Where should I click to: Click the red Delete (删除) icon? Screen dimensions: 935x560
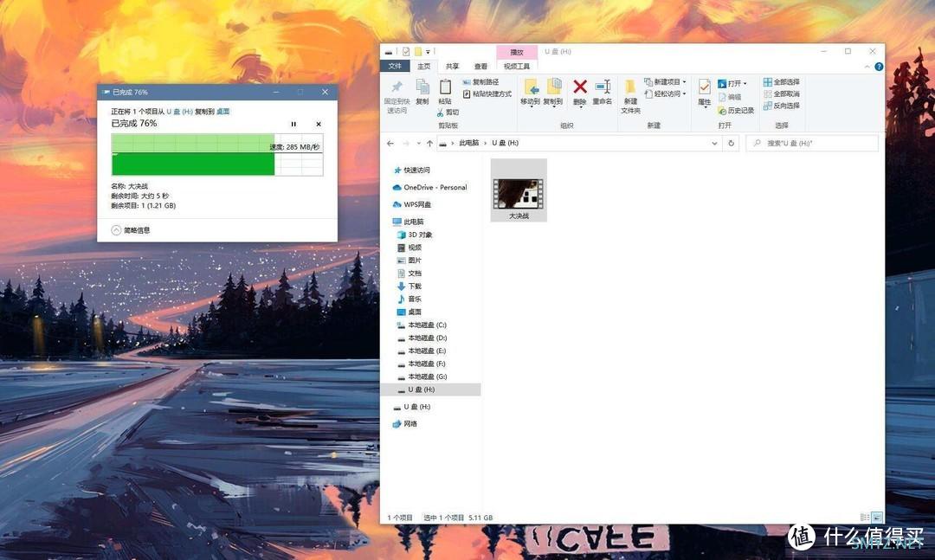pyautogui.click(x=579, y=87)
